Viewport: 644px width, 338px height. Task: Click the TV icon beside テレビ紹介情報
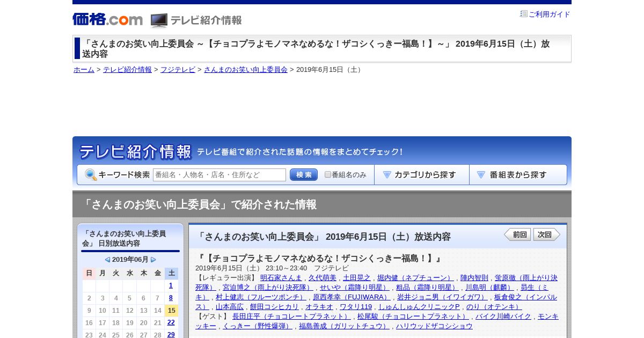click(159, 20)
